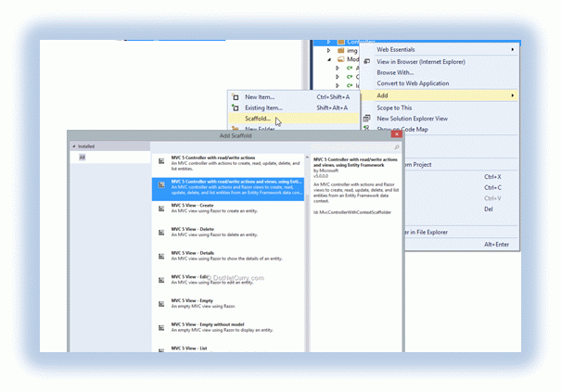561x392 pixels.
Task: Select New Solution Explorer View entry
Action: pos(440,119)
